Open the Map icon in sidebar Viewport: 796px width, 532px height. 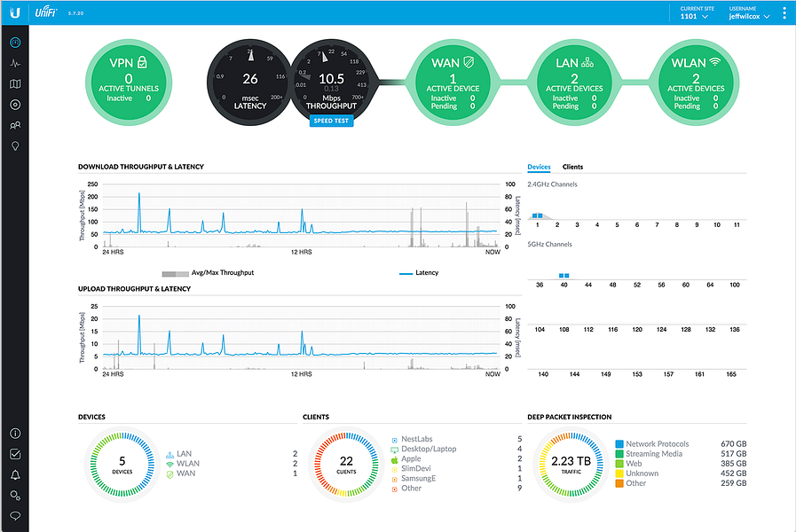(x=15, y=84)
